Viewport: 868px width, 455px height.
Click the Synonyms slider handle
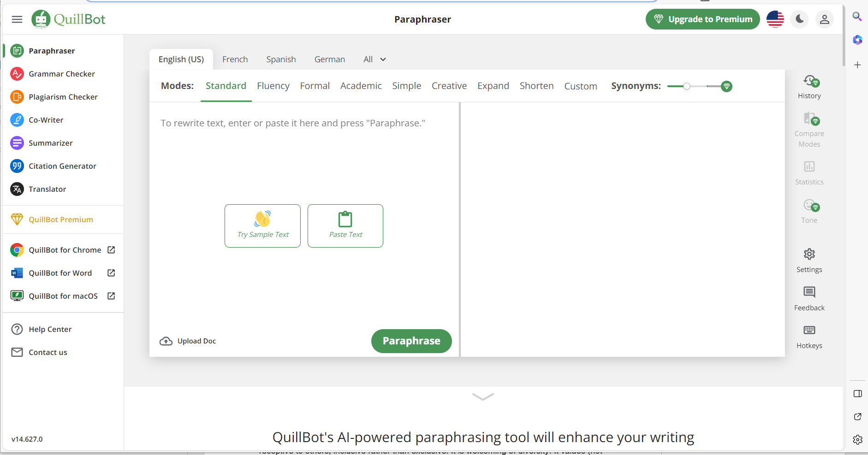click(687, 86)
